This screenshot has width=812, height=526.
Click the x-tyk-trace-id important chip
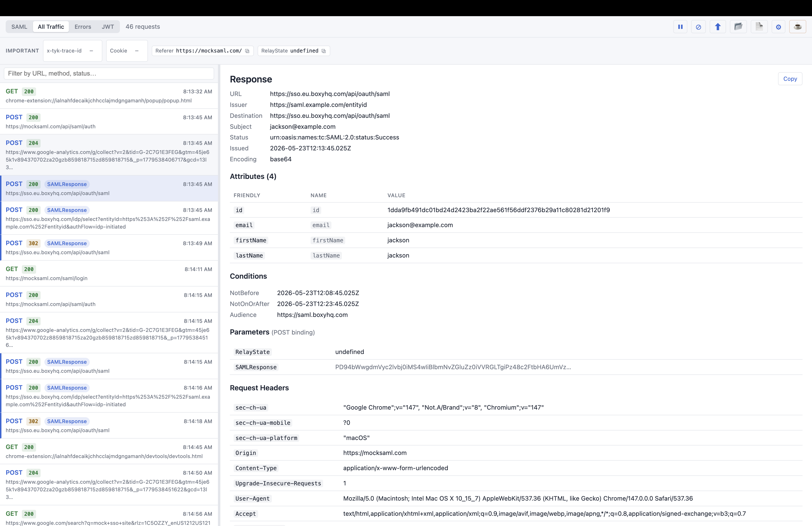click(x=72, y=51)
